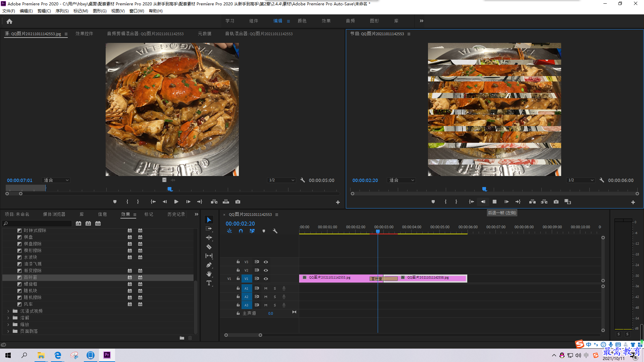
Task: Open program monitor resolution 1/2 dropdown
Action: [581, 180]
